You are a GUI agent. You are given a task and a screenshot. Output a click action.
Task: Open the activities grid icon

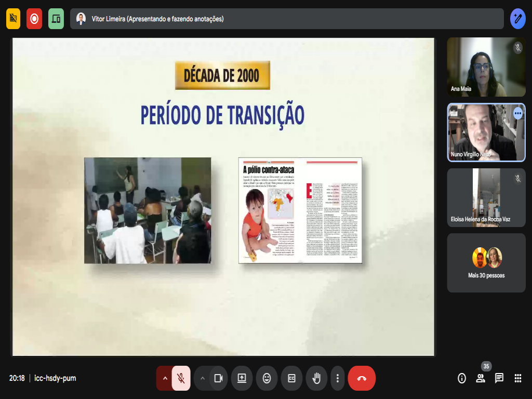(x=517, y=378)
